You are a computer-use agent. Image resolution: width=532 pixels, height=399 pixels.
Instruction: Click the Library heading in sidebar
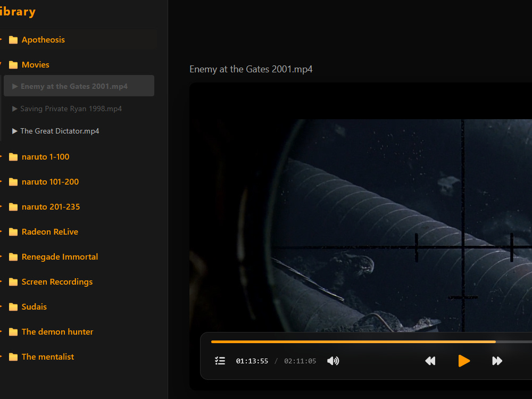click(x=18, y=12)
